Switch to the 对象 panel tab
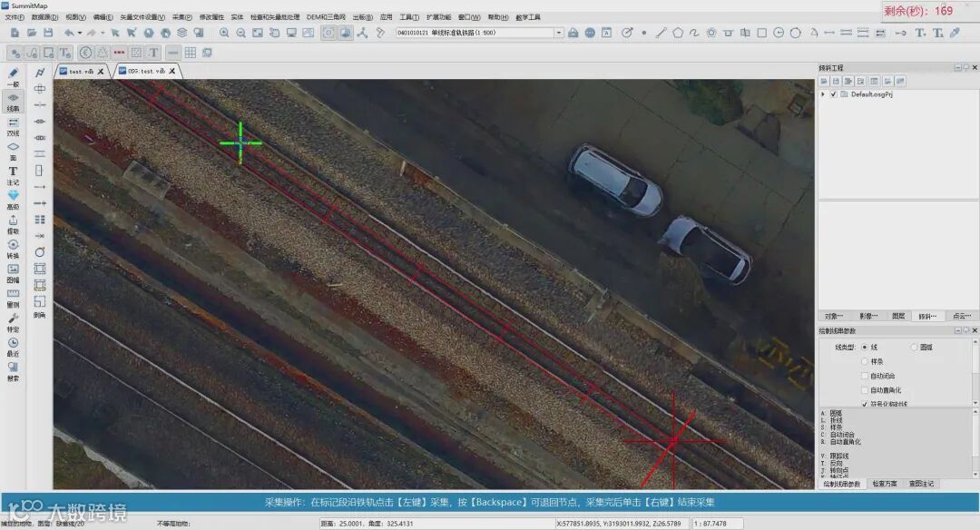 click(833, 316)
